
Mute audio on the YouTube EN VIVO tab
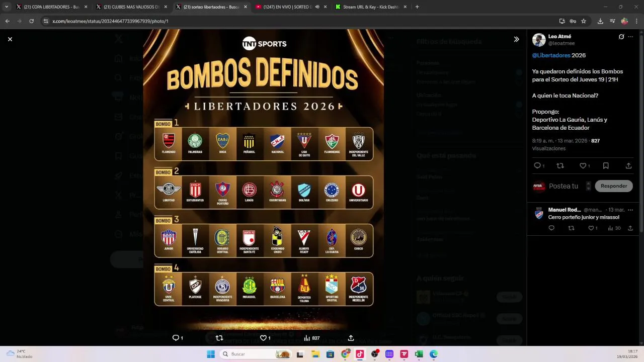[317, 7]
